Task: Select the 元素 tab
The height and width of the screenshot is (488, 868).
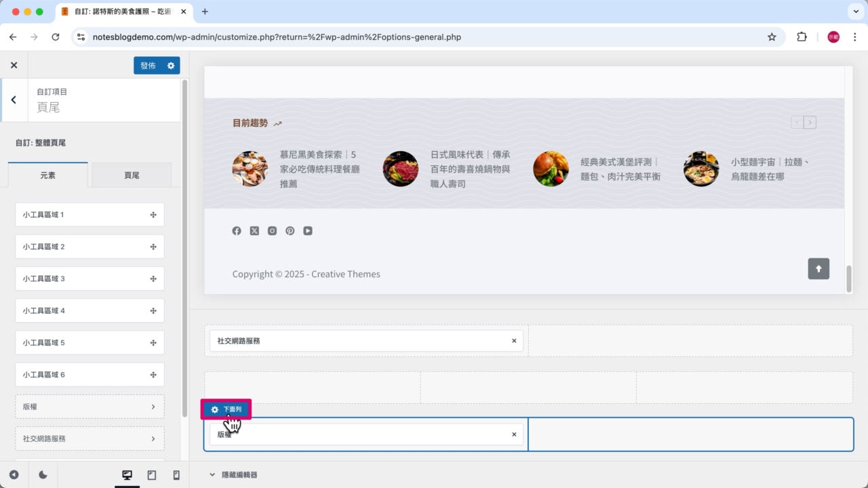Action: pos(48,174)
